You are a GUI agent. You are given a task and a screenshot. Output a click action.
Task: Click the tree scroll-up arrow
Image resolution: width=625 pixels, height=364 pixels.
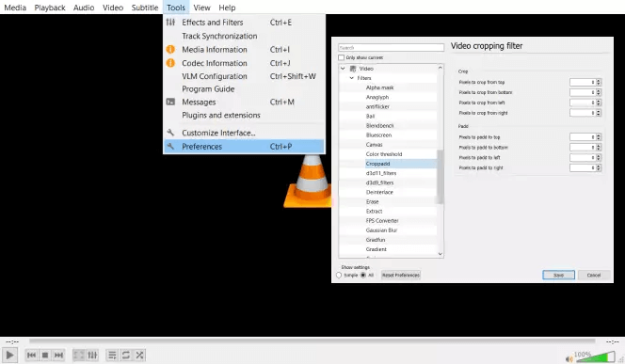pos(441,68)
